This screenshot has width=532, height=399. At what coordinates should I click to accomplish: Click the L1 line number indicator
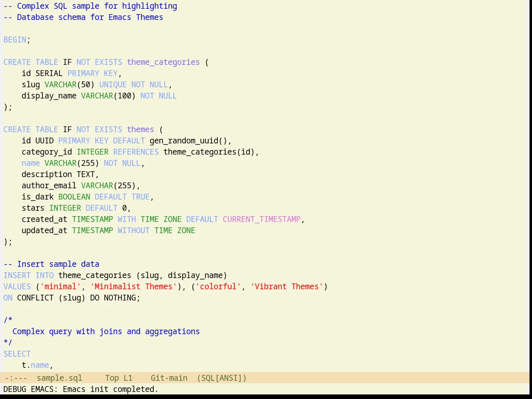click(x=128, y=378)
